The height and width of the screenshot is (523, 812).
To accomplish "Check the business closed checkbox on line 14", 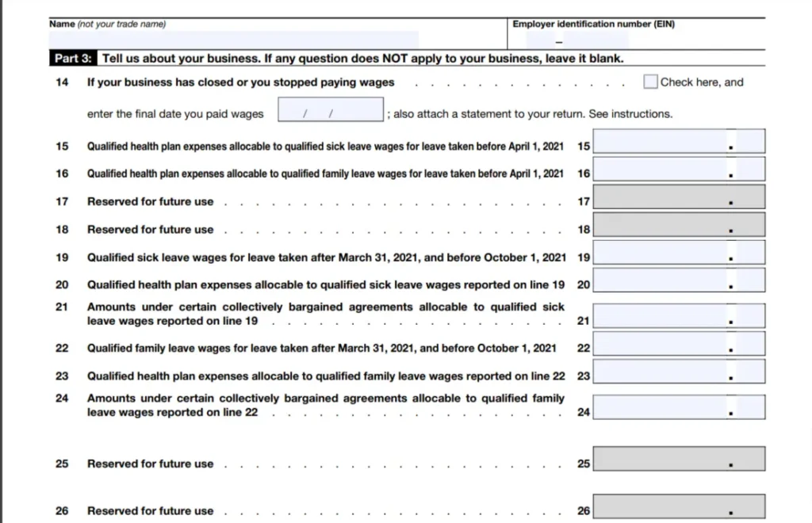I will [650, 82].
